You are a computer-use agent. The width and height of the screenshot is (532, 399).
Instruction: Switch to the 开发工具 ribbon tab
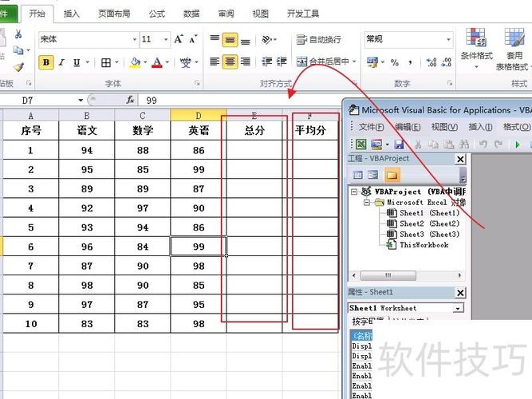303,14
